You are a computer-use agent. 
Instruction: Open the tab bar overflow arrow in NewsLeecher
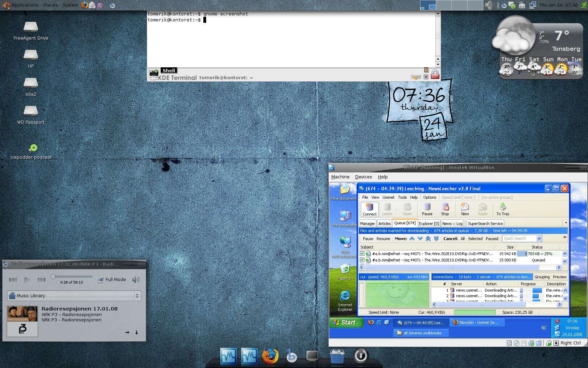point(566,223)
